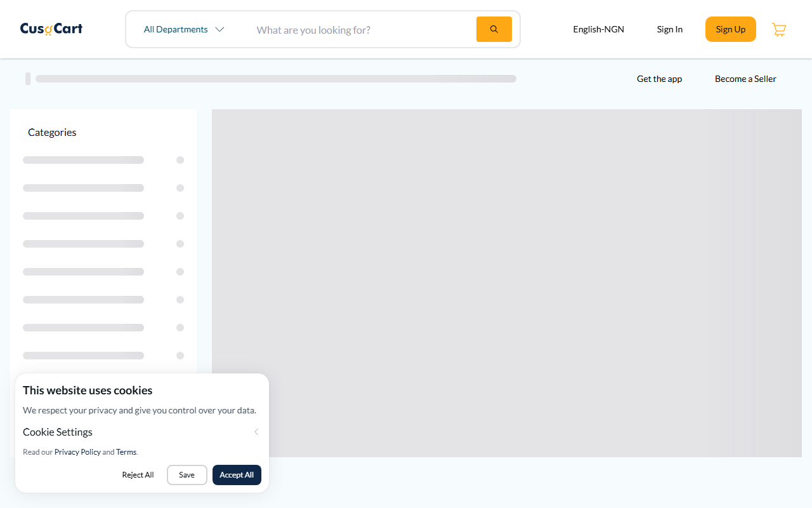Expand Cookie Settings with the chevron arrow
This screenshot has width=812, height=508.
256,432
